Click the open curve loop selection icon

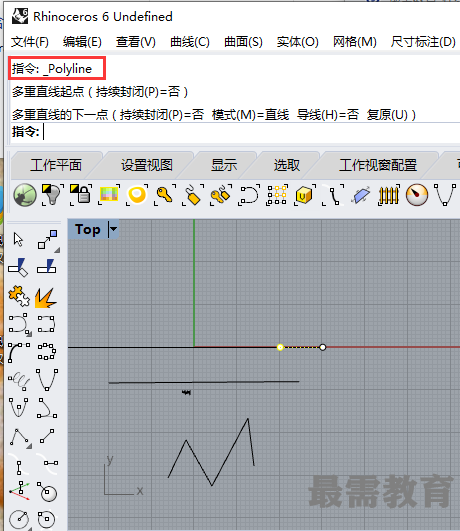(x=249, y=195)
